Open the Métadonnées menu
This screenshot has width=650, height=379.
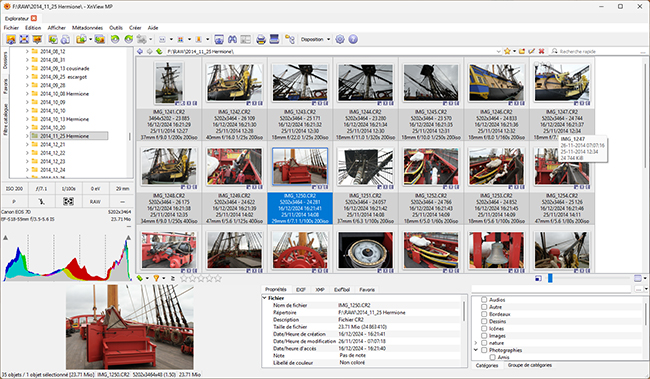87,28
